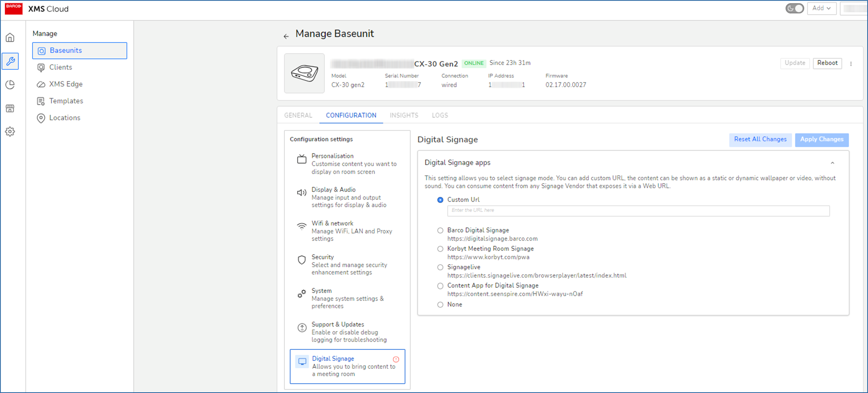Switch to the LOGS tab
Screen dimensions: 868x393
click(440, 115)
